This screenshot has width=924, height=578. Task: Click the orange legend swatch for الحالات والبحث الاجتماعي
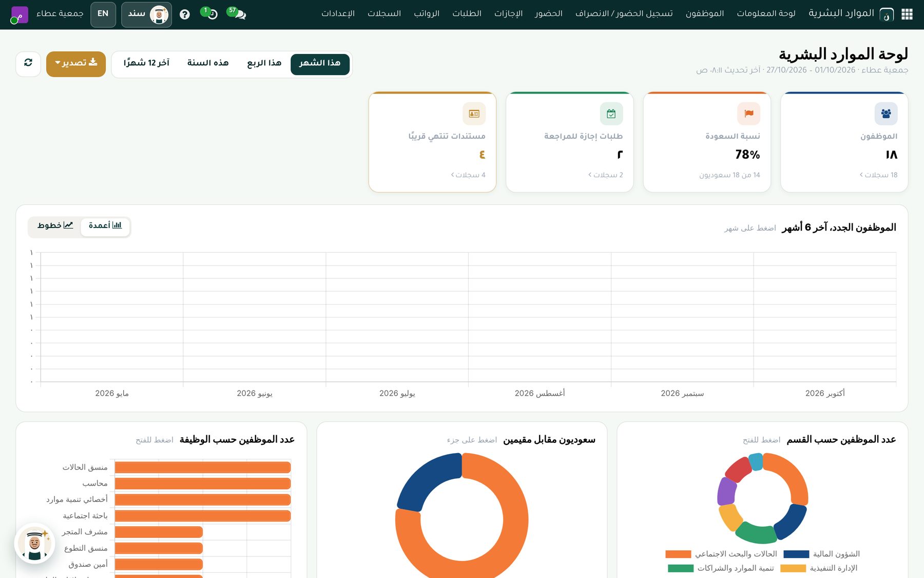[x=678, y=554]
